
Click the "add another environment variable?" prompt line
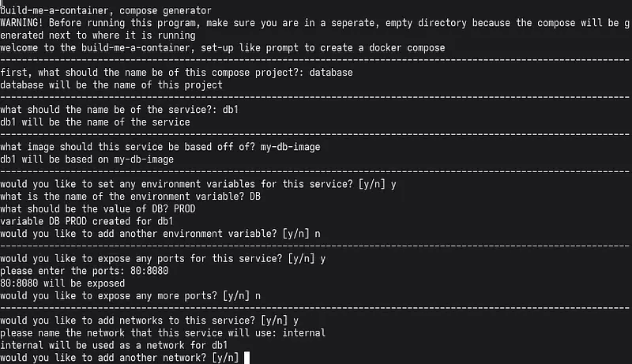(160, 233)
